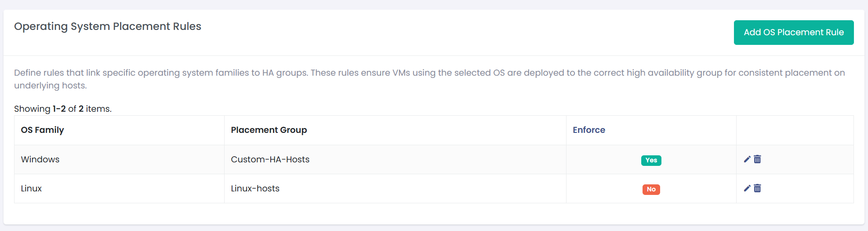The width and height of the screenshot is (868, 231).
Task: Click the Windows row Enforce cell
Action: click(x=651, y=160)
